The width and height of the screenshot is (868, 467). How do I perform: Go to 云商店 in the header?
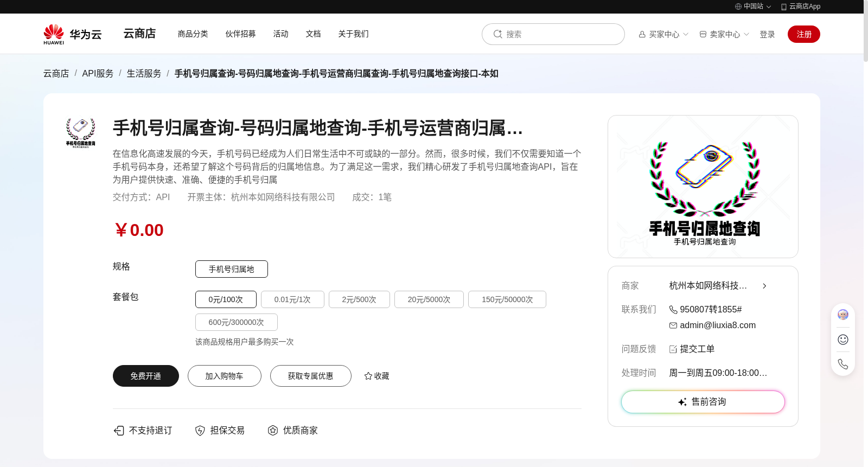click(139, 34)
